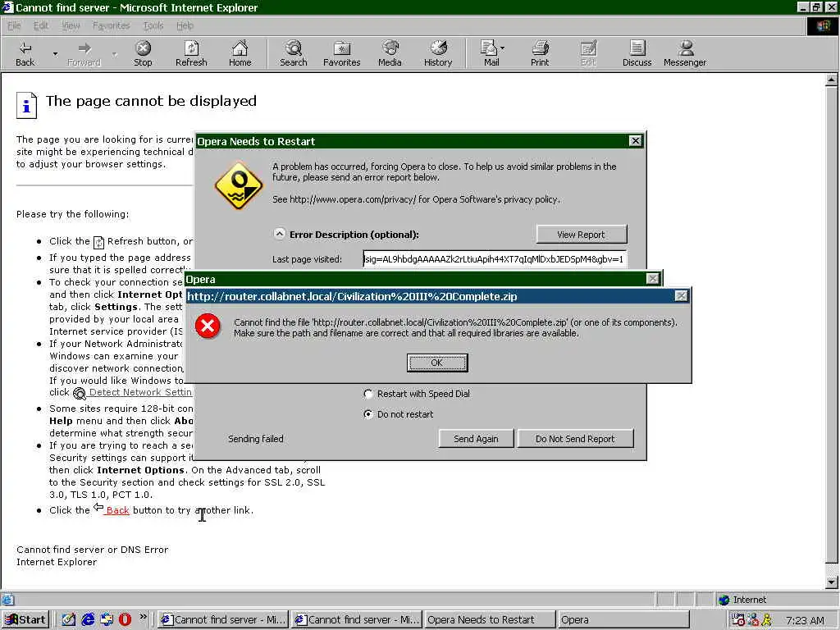Click the red error icon in file dialog
840x630 pixels.
click(x=208, y=326)
